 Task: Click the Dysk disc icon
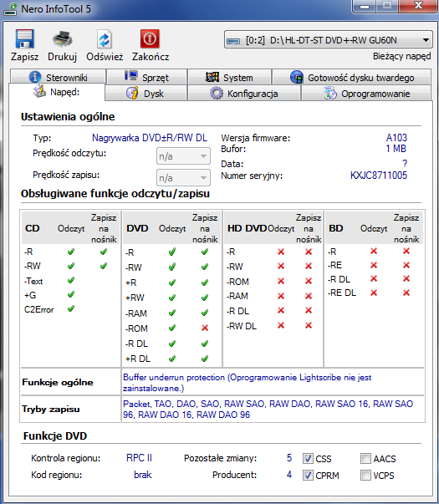pos(132,94)
